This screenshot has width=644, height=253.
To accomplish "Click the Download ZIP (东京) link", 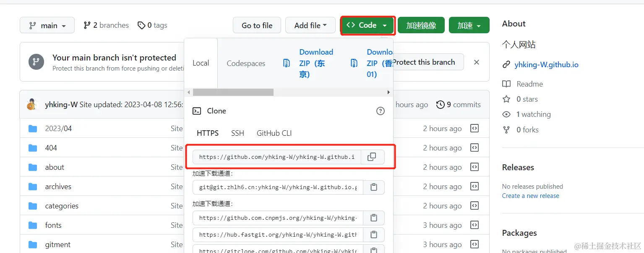I will point(316,63).
